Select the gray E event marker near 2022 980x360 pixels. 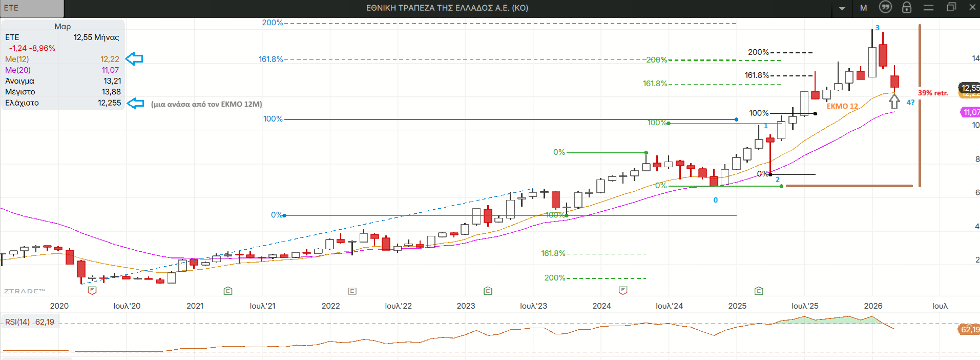tap(352, 291)
